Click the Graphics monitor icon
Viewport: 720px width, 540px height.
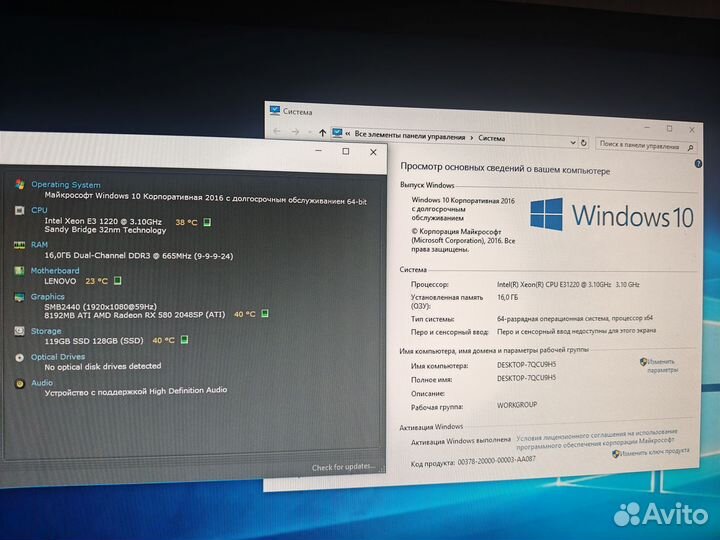[19, 297]
